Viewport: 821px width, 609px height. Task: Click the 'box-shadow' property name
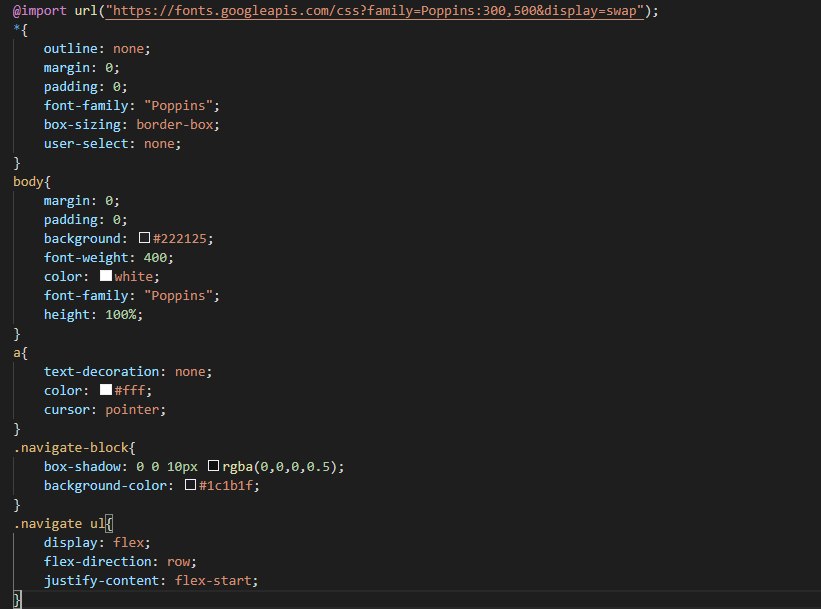click(82, 466)
